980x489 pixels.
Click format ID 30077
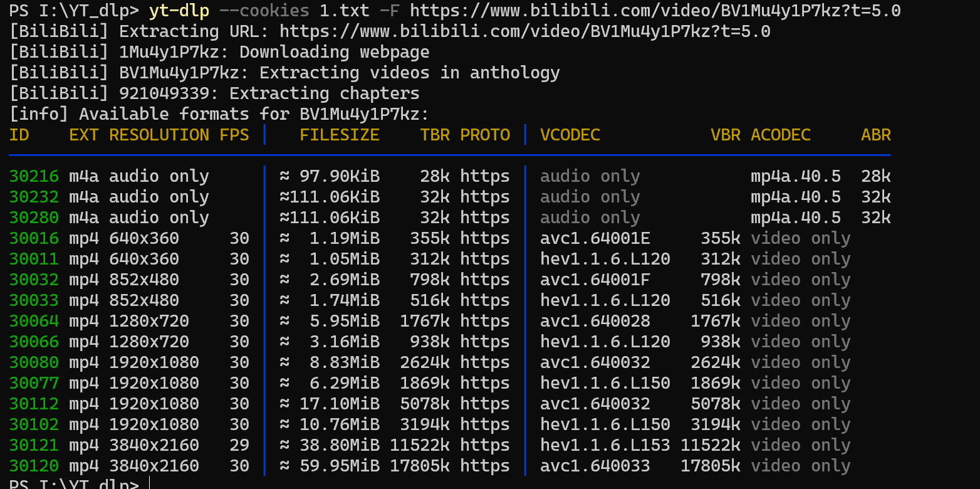[x=34, y=383]
